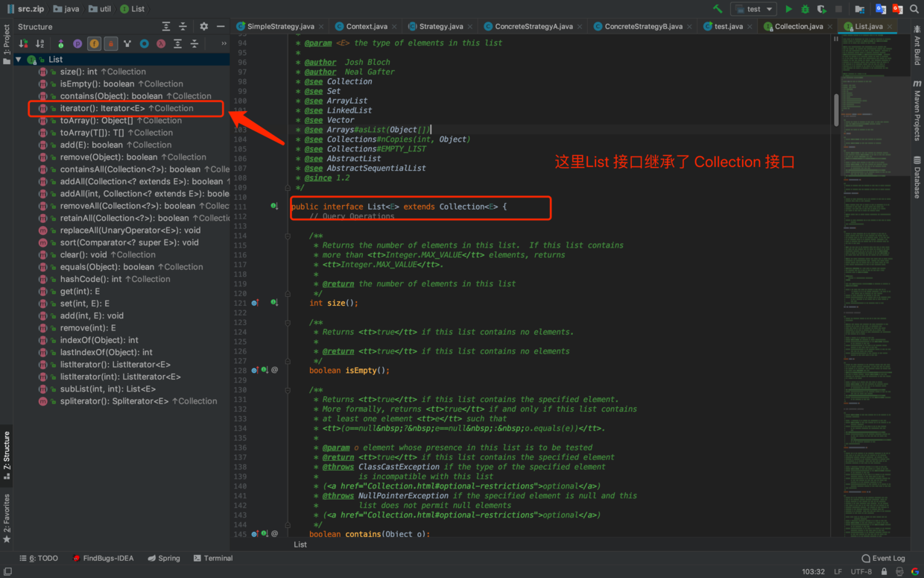The height and width of the screenshot is (578, 924).
Task: Open Search Everywhere magnifier icon
Action: click(914, 9)
